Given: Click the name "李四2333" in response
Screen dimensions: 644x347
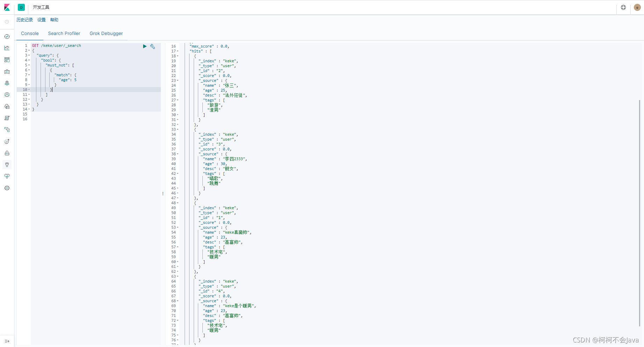Looking at the screenshot, I should 235,159.
